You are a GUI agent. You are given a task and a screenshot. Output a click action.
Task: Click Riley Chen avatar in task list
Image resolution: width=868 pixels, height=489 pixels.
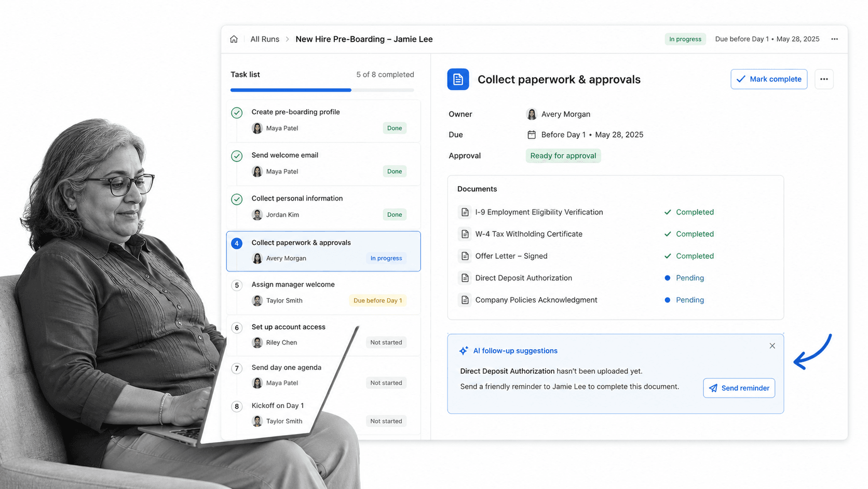click(x=257, y=342)
